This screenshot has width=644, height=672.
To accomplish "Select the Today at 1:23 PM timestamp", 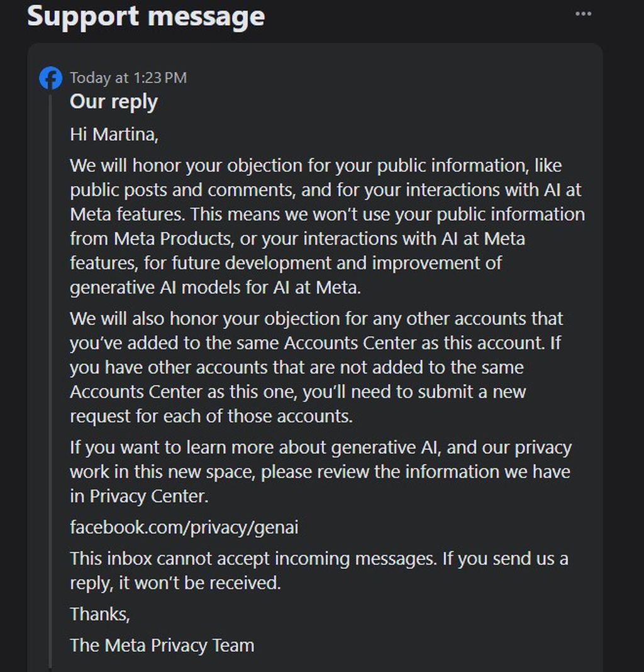I will pos(130,78).
